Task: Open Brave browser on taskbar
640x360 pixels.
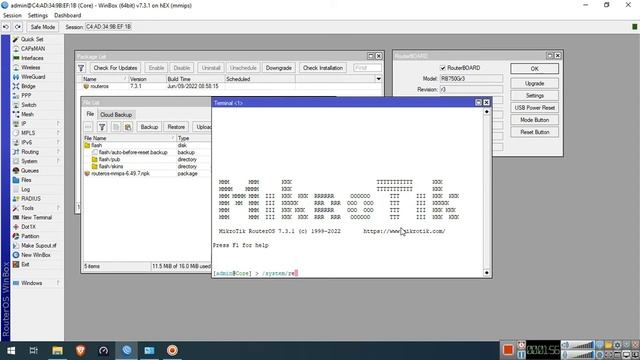Action: pos(80,351)
